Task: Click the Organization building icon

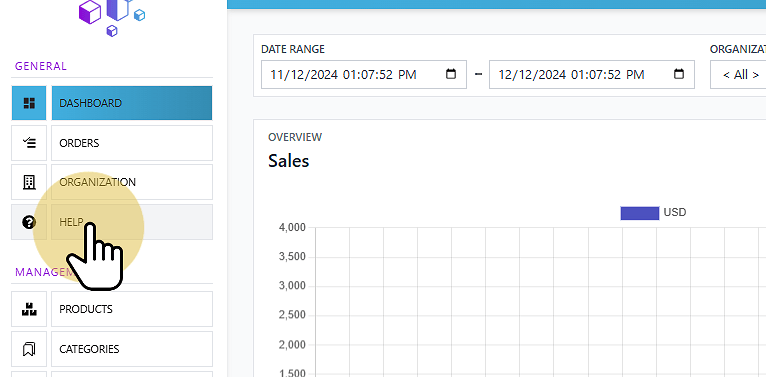Action: click(29, 182)
